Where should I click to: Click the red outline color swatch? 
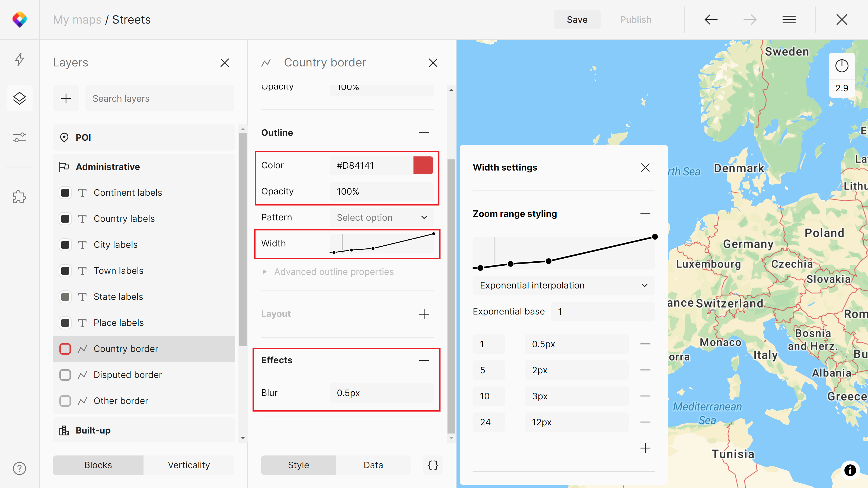tap(423, 165)
